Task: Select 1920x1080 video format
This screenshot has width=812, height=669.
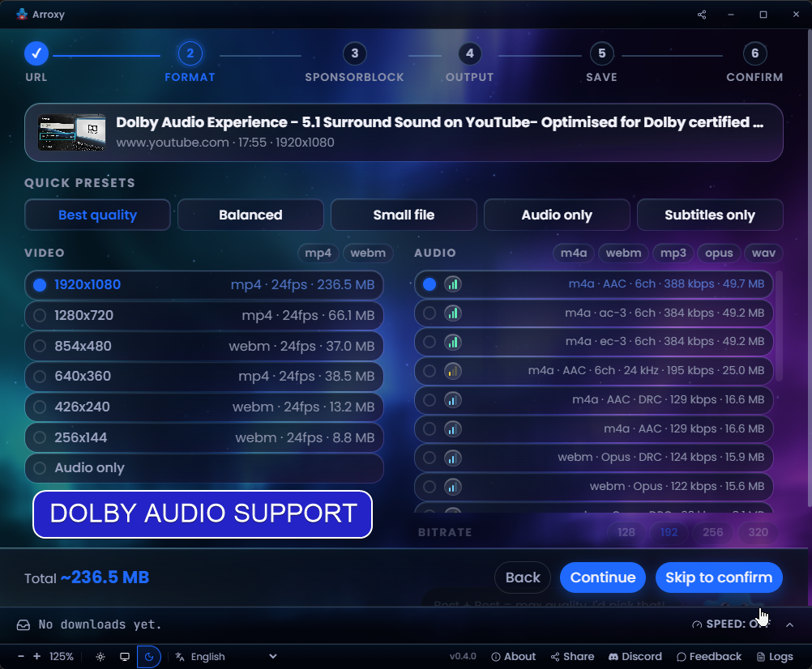Action: tap(204, 285)
